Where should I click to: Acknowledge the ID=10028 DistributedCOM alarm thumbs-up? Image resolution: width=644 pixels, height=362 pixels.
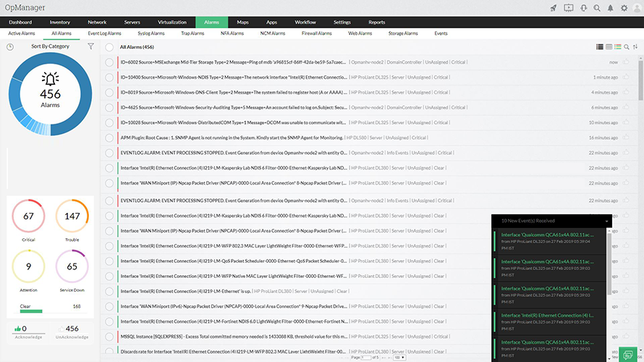click(625, 122)
